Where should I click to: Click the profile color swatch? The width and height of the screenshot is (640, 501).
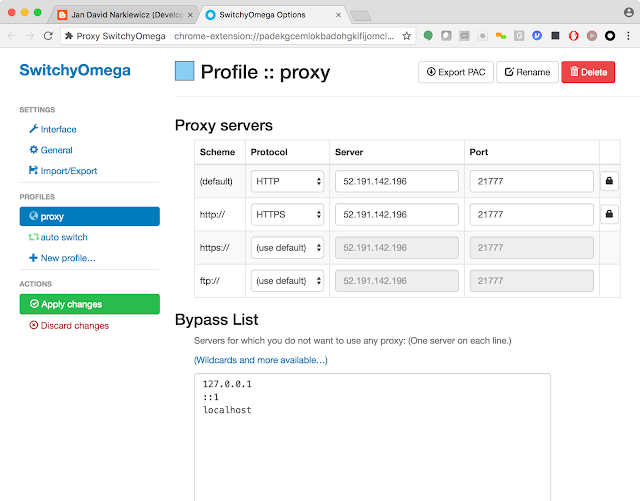coord(185,72)
